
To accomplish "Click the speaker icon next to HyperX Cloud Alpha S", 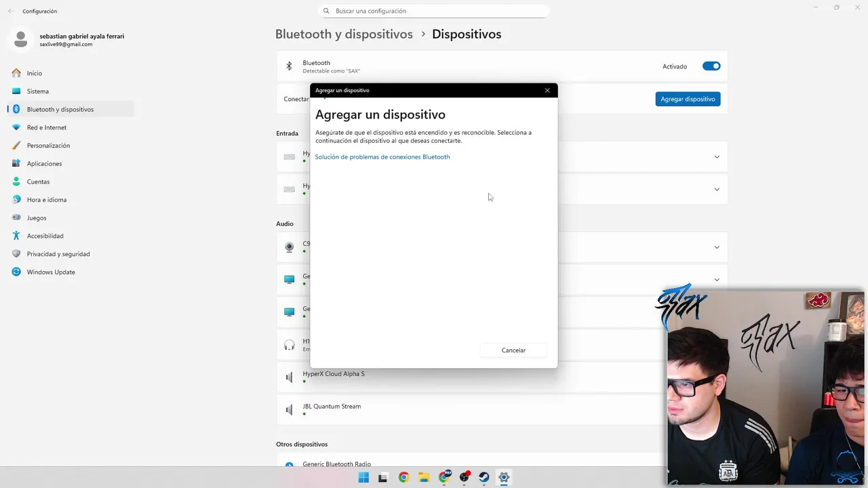I will coord(290,378).
